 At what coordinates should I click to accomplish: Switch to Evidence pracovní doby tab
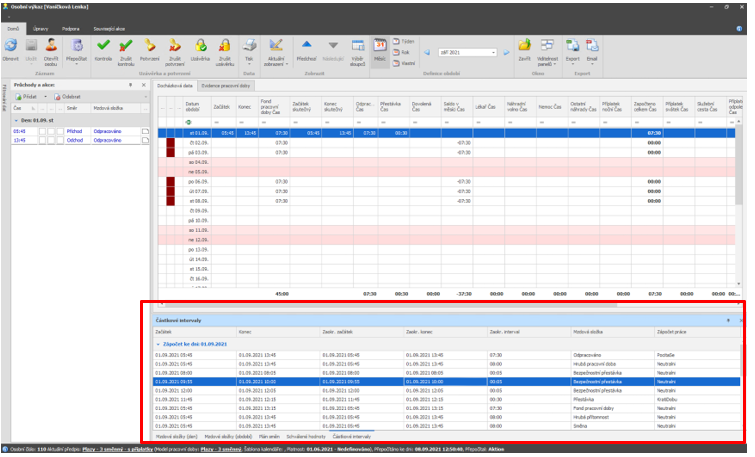pos(226,86)
